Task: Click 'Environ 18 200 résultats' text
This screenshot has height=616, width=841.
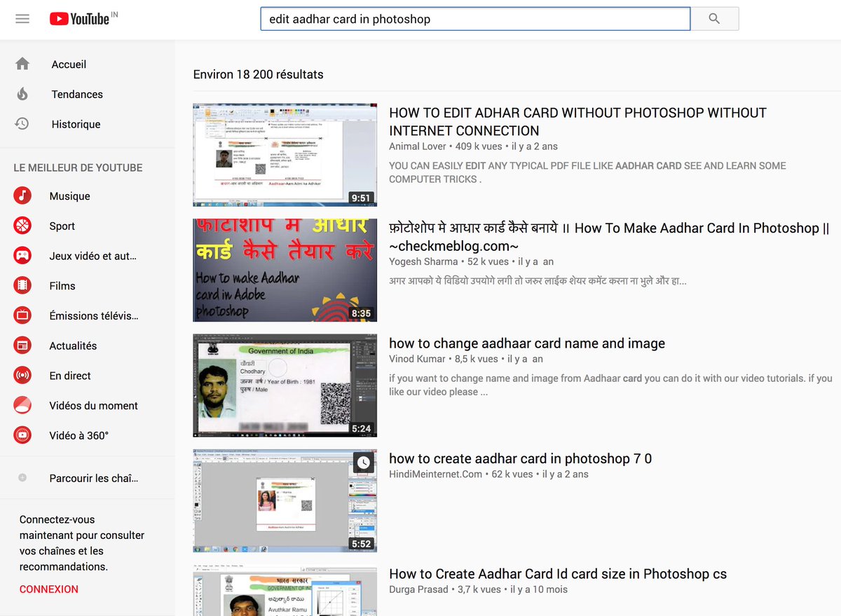Action: click(x=258, y=74)
